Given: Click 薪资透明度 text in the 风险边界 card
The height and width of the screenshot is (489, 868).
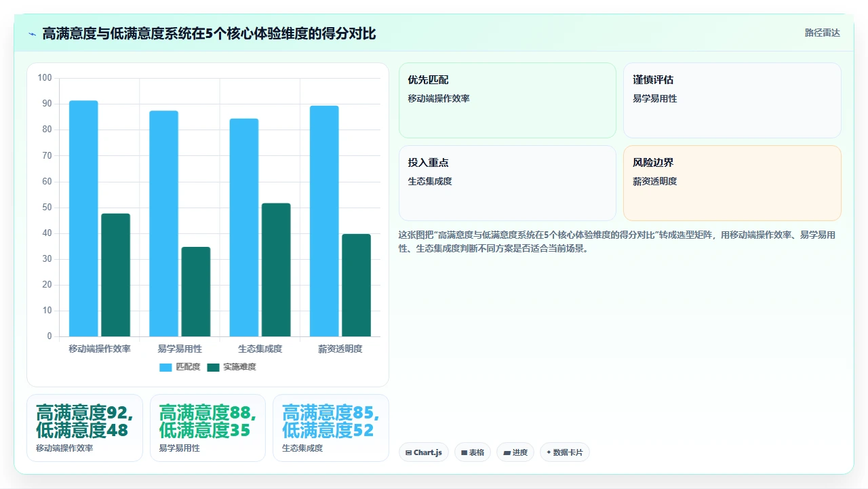Looking at the screenshot, I should (655, 181).
